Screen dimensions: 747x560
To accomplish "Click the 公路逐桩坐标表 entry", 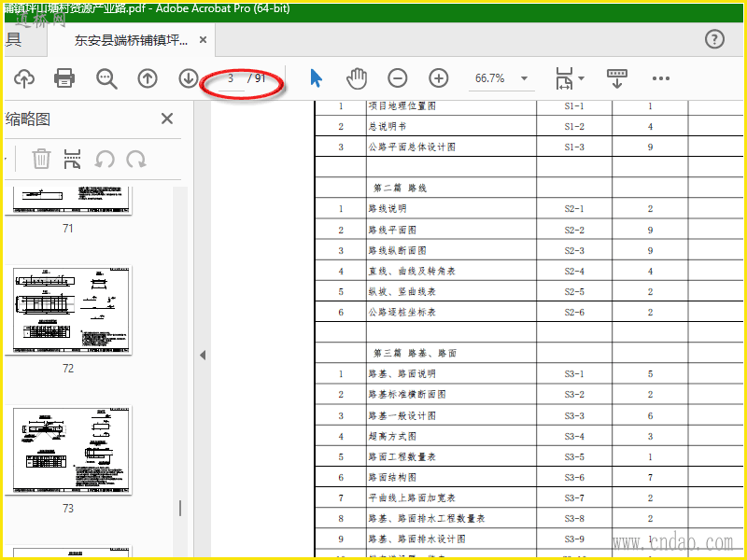I will (402, 312).
